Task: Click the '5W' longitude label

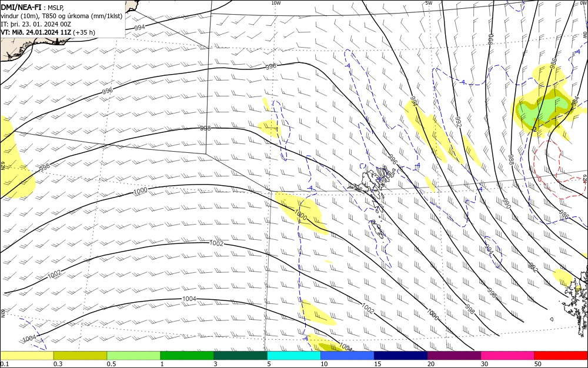Action: 429,3
